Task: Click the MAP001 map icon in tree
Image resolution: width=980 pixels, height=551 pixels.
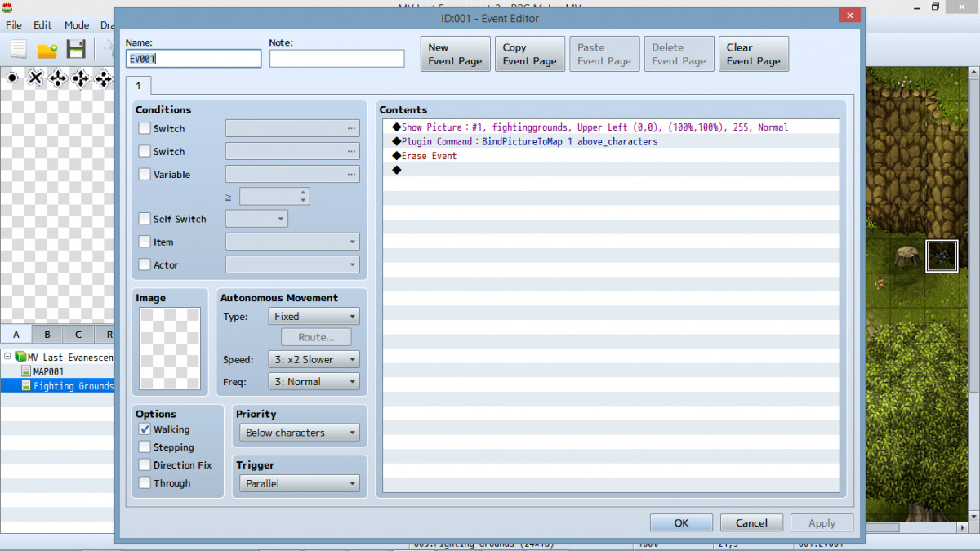Action: tap(26, 371)
